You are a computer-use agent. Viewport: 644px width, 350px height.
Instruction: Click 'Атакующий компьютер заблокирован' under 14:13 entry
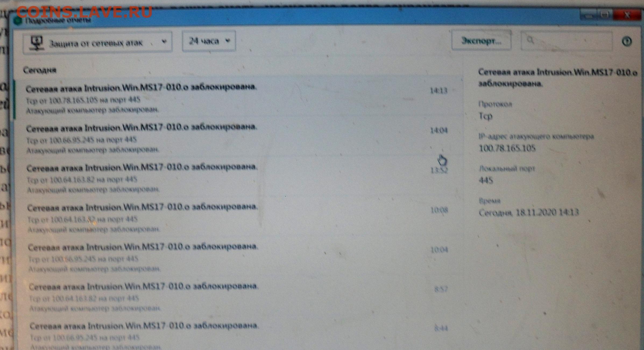(92, 110)
